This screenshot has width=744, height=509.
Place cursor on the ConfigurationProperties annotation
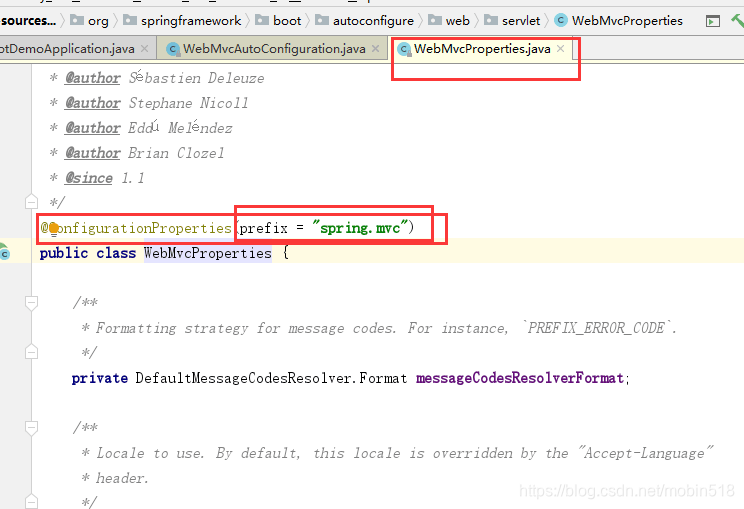(x=136, y=228)
